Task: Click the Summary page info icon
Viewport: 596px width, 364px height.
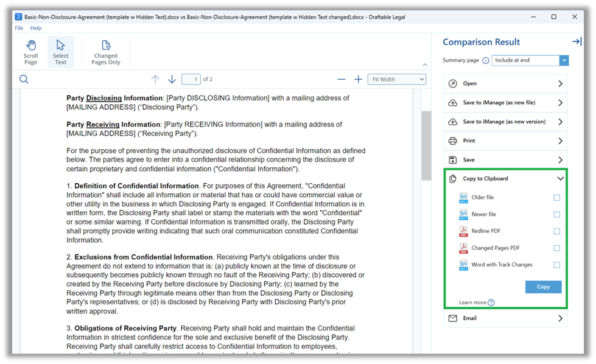Action: 486,60
